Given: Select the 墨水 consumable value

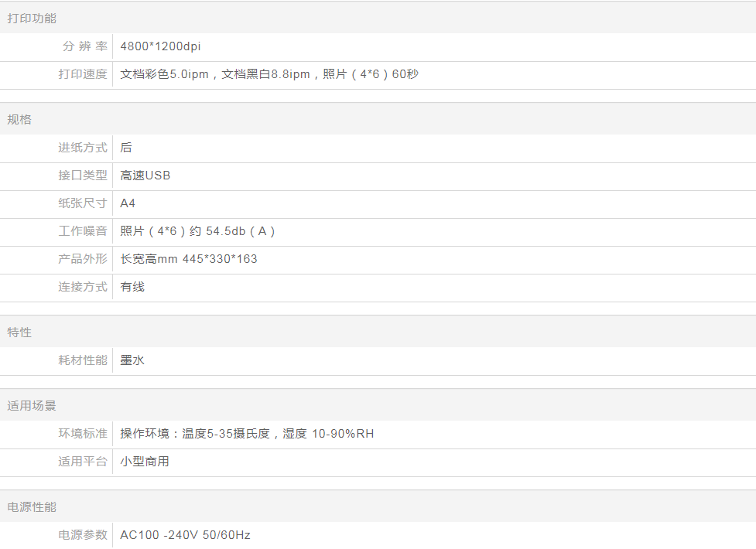Looking at the screenshot, I should pyautogui.click(x=132, y=360).
